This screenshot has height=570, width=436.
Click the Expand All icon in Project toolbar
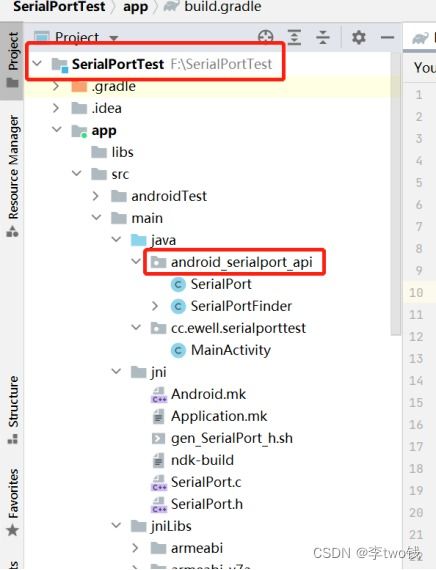[x=294, y=37]
